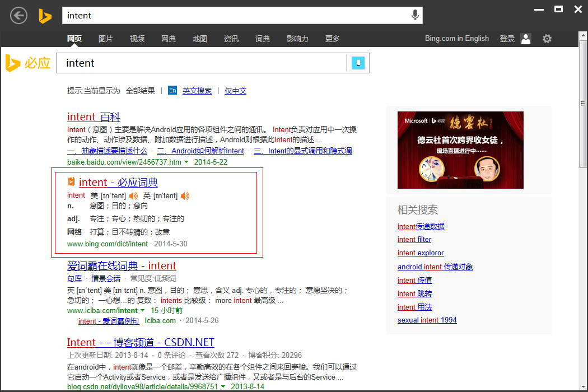Click related search intent 用法

click(415, 307)
